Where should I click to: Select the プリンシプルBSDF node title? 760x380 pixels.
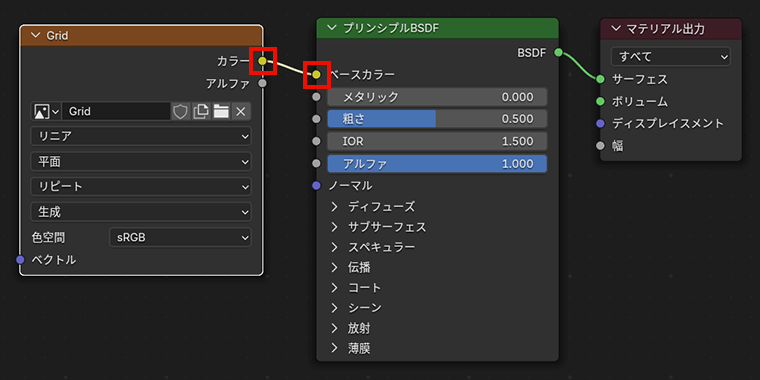pos(391,28)
